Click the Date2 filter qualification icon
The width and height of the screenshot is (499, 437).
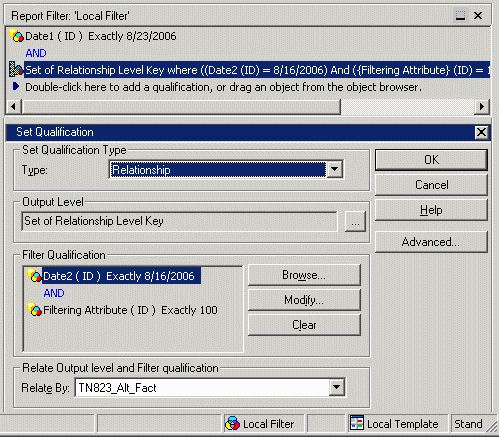34,275
